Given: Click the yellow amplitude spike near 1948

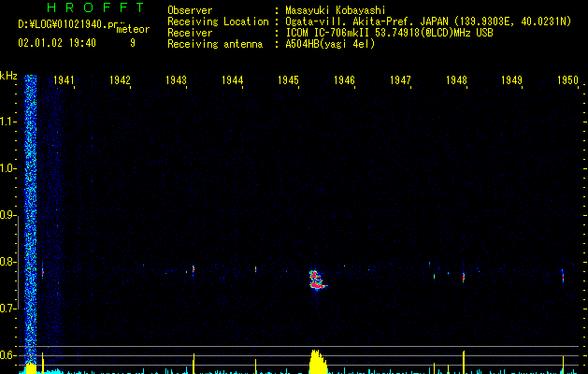Looking at the screenshot, I should (x=464, y=363).
